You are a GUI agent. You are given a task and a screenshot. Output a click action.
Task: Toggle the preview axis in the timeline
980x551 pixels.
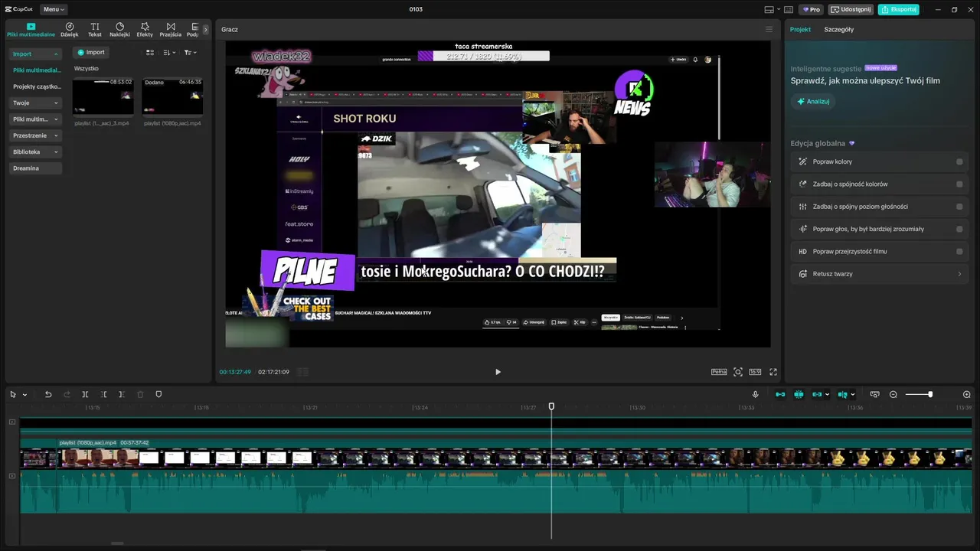click(843, 394)
